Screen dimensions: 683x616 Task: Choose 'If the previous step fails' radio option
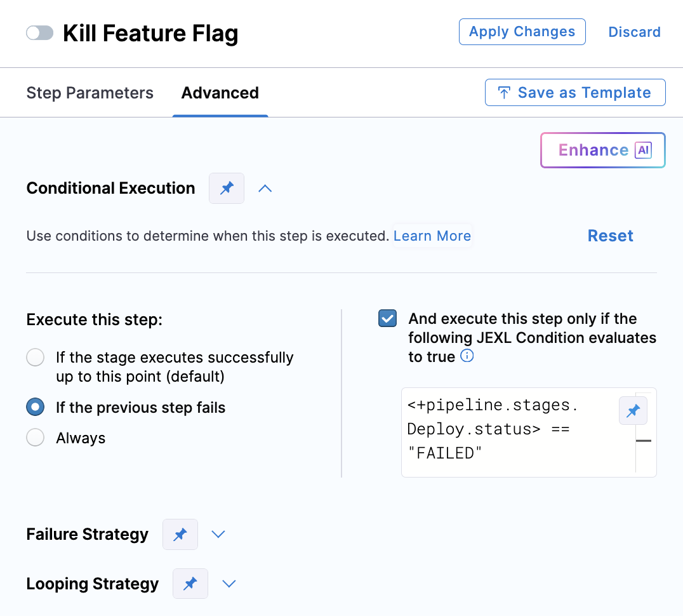pos(36,408)
